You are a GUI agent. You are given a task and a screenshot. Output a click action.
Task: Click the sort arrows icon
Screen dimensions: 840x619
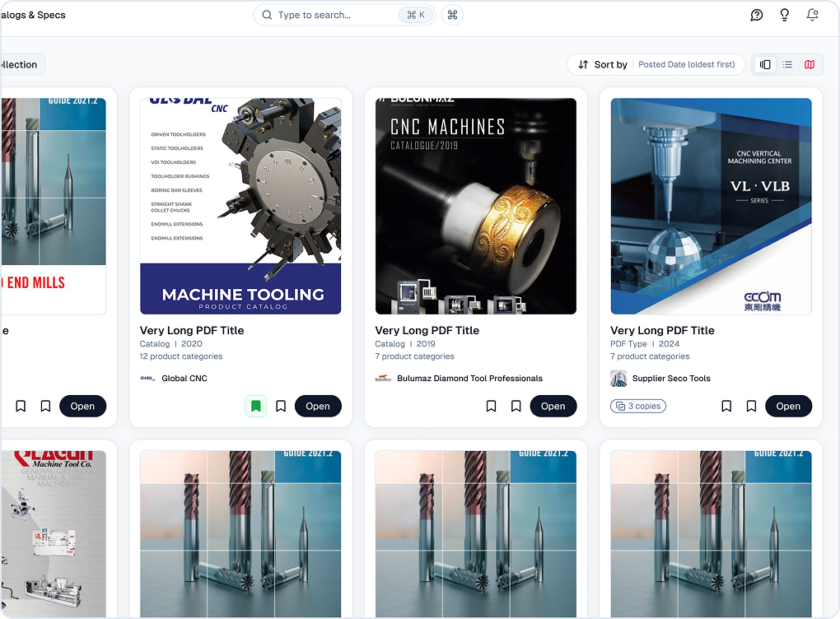coord(583,65)
